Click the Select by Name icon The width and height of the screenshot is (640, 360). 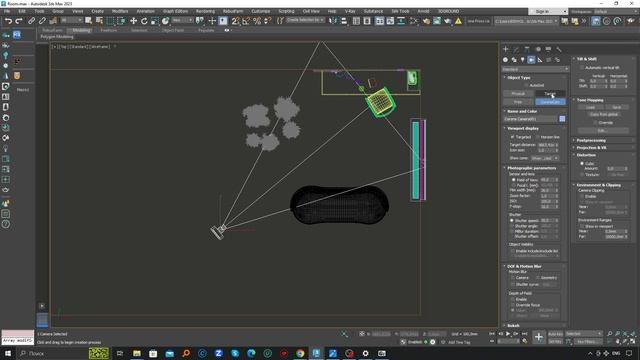click(x=99, y=21)
